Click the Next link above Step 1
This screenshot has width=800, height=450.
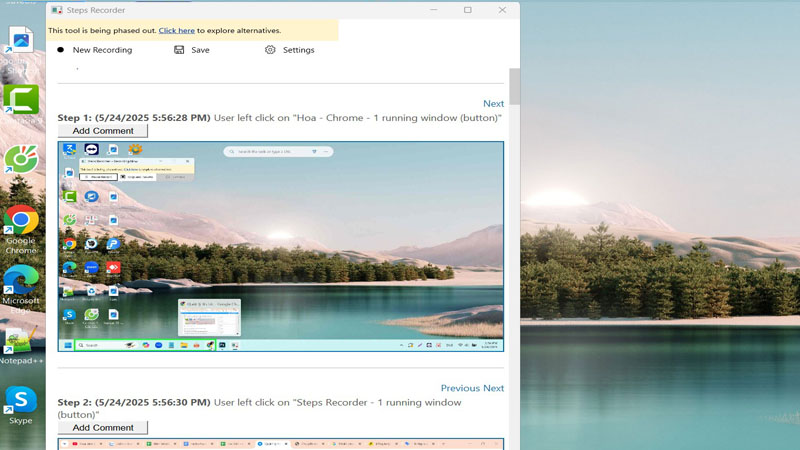coord(493,104)
